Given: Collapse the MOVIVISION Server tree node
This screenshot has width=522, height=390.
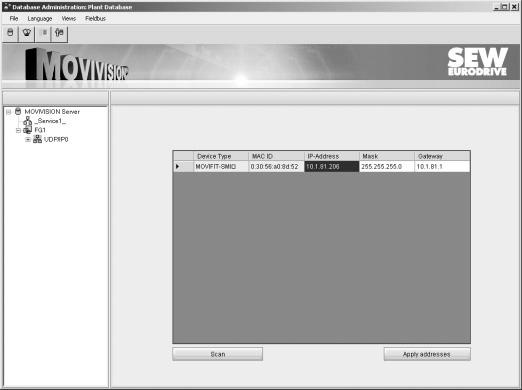Looking at the screenshot, I should tap(9, 112).
